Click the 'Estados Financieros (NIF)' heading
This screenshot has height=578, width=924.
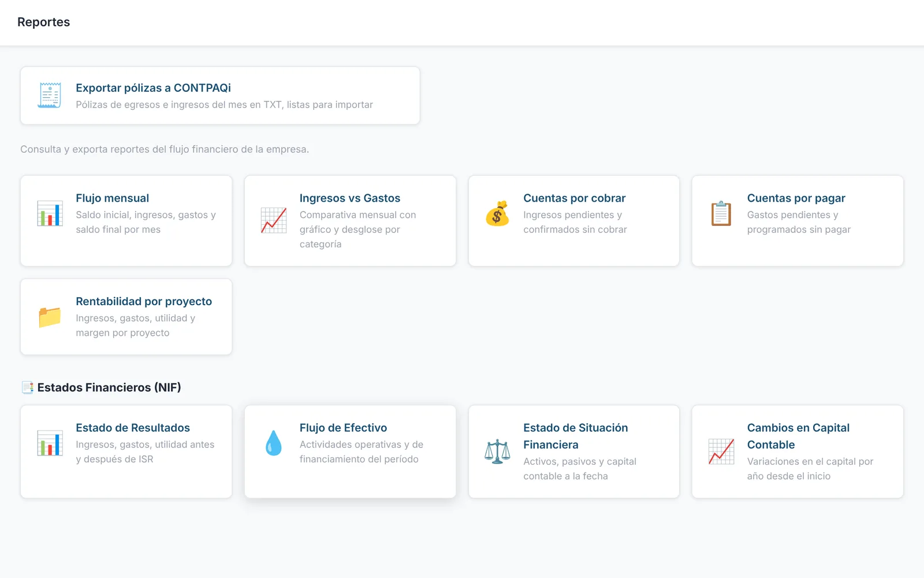(109, 387)
